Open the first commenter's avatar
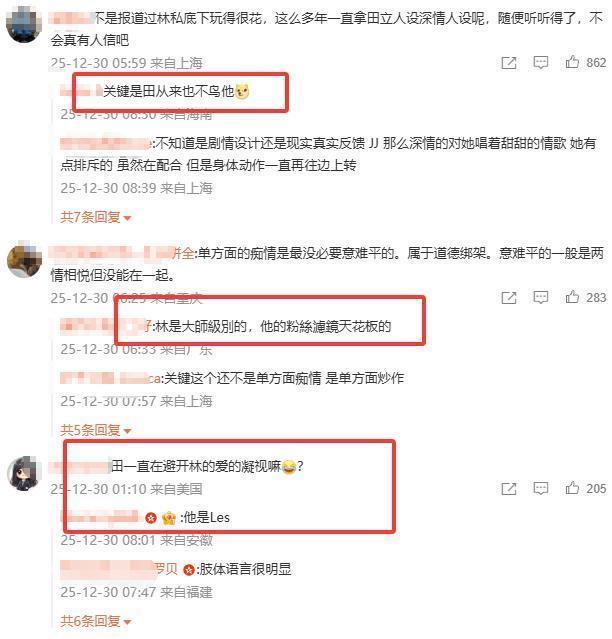The width and height of the screenshot is (612, 639). (x=24, y=25)
